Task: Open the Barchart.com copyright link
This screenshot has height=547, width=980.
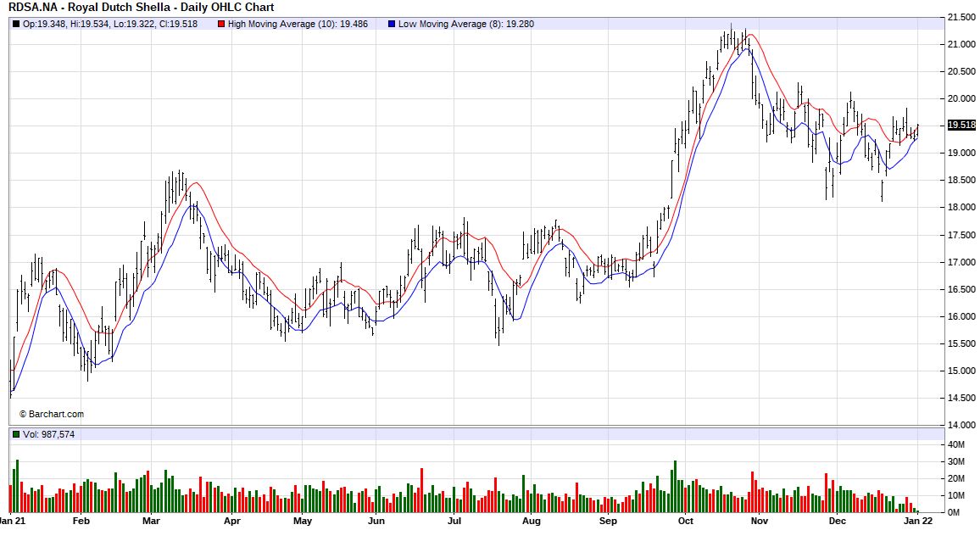Action: point(53,414)
